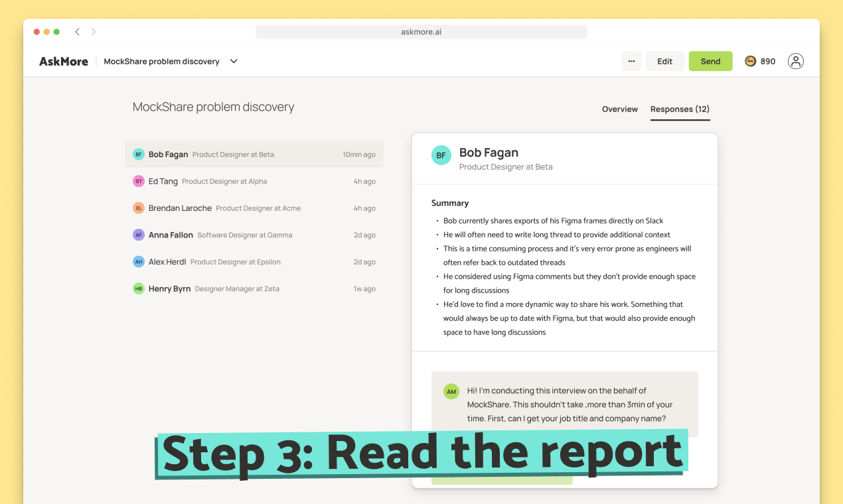This screenshot has width=843, height=504.
Task: Click the askmore.ai address bar
Action: [x=421, y=32]
